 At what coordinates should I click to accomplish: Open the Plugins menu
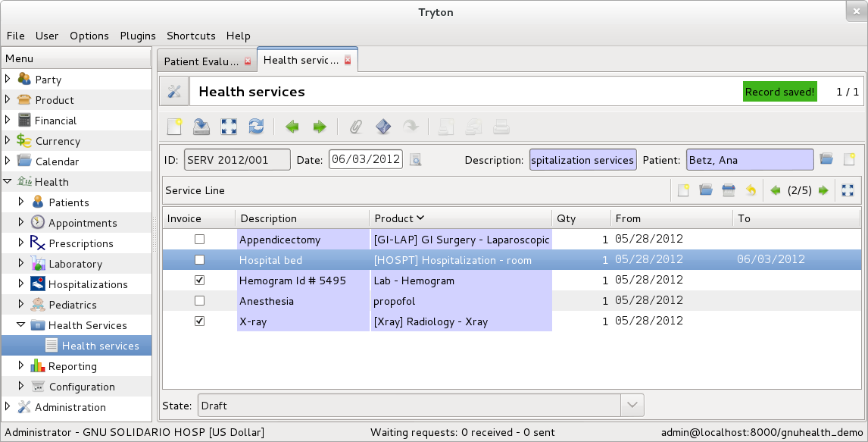(x=137, y=36)
